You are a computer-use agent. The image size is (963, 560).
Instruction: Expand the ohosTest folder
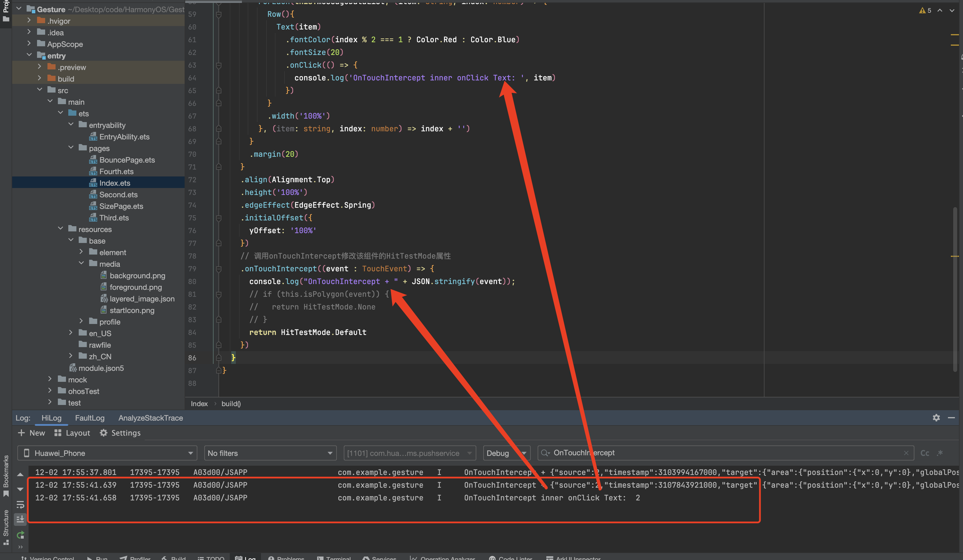tap(50, 390)
